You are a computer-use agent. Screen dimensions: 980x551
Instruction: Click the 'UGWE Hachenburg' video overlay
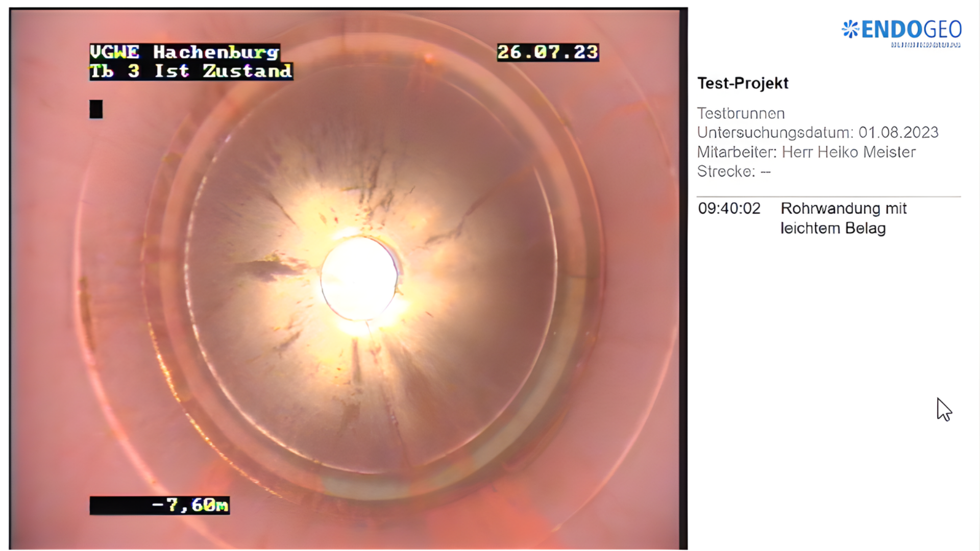point(185,52)
